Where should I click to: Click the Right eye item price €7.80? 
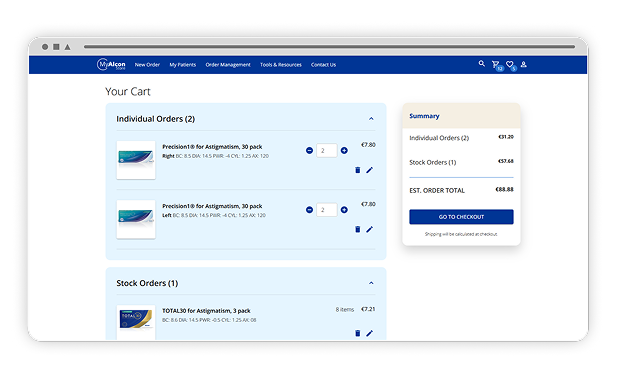coord(368,145)
